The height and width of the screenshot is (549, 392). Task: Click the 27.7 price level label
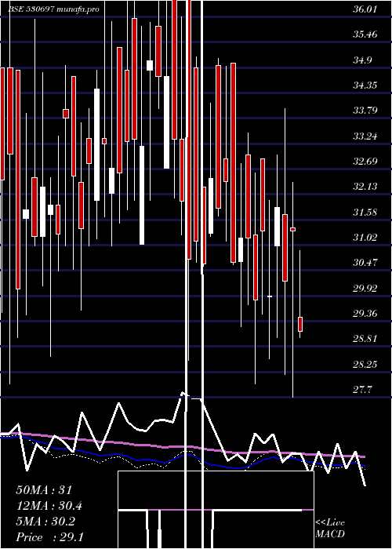(x=362, y=389)
